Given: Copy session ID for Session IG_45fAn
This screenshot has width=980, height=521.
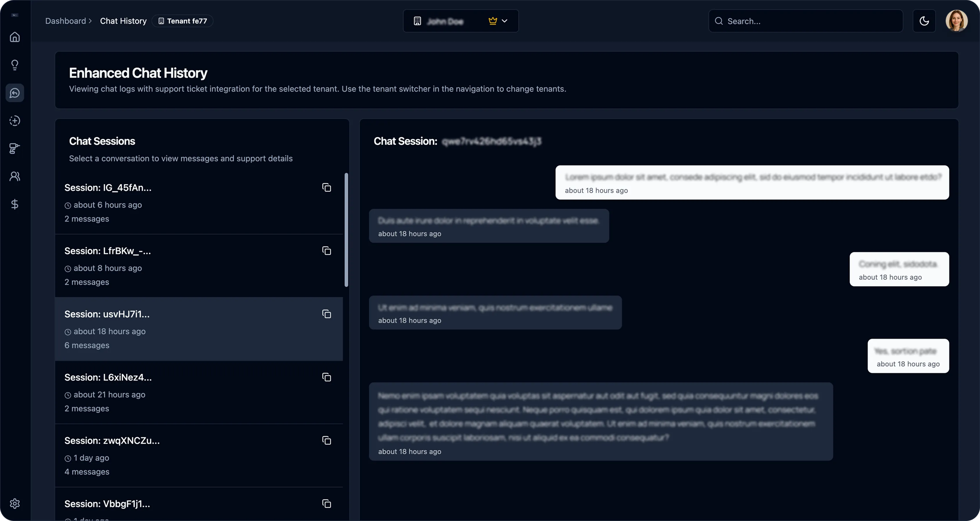Looking at the screenshot, I should tap(326, 187).
